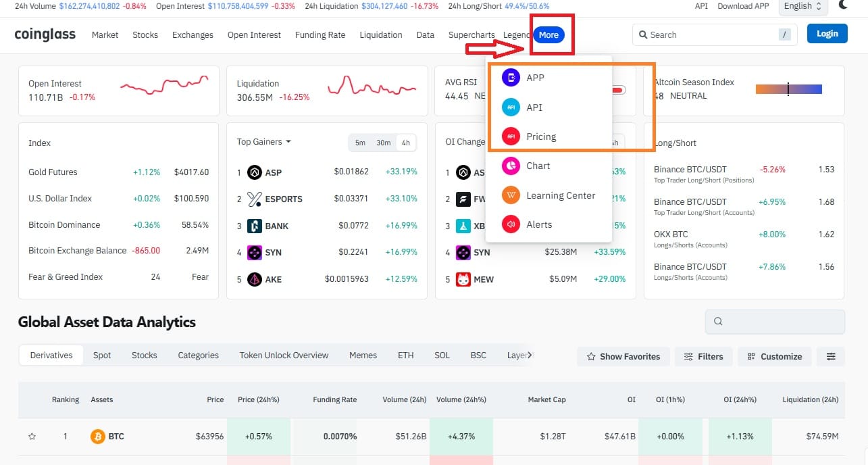Switch to the BSC tab

pos(478,355)
